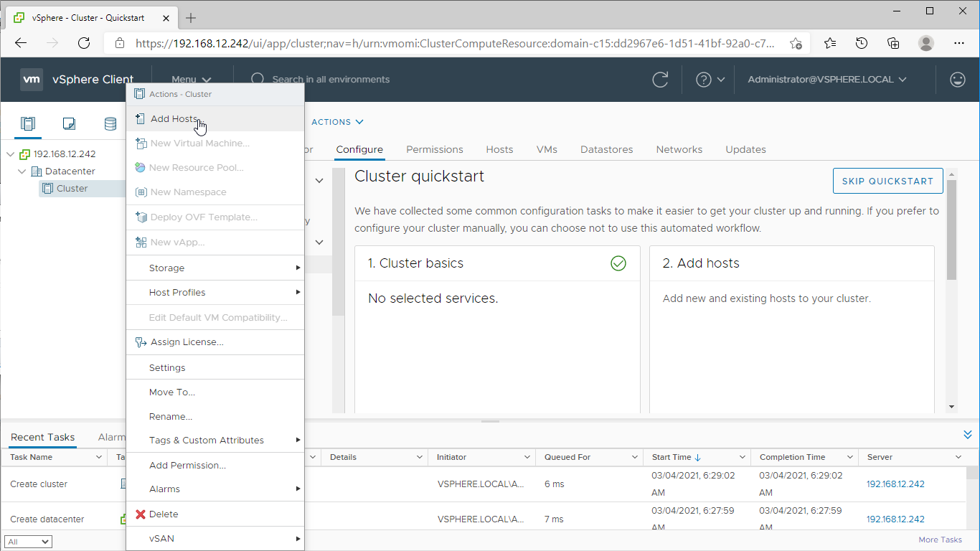980x551 pixels.
Task: Choose Add Permission menu entry
Action: click(215, 466)
